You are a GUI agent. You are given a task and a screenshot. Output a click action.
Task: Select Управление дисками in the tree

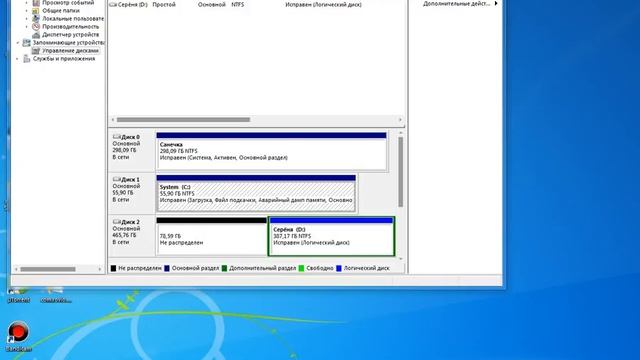coord(70,51)
